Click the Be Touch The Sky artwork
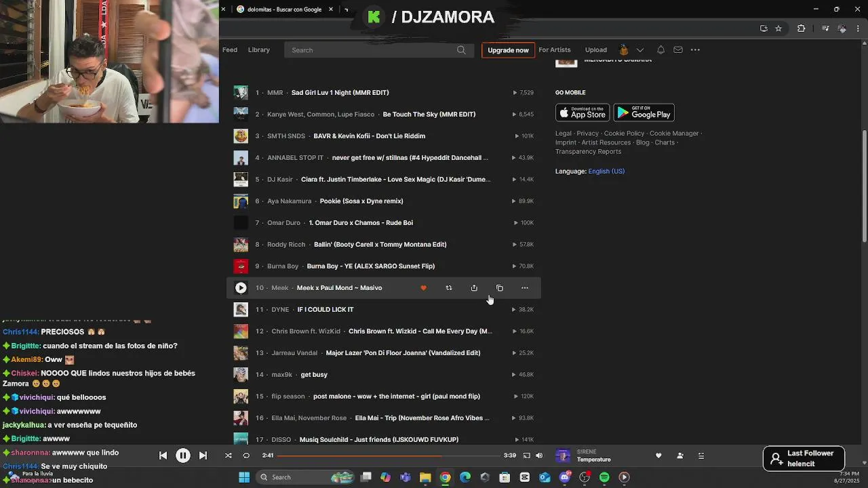The height and width of the screenshot is (488, 868). click(241, 115)
